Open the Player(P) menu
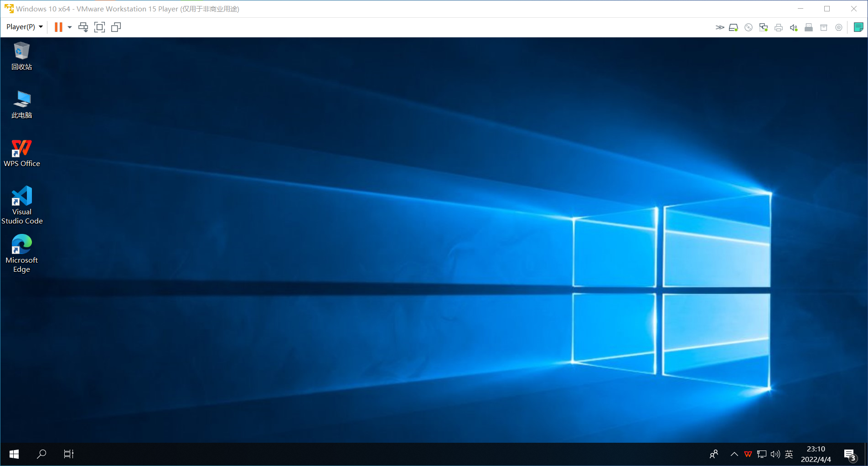The width and height of the screenshot is (868, 466). point(25,27)
